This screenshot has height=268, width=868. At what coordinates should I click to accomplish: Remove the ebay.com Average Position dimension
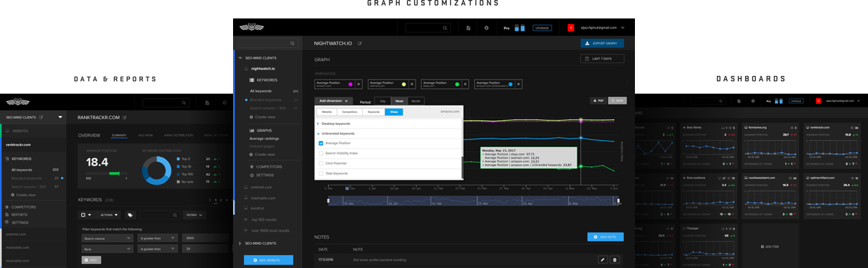point(465,84)
